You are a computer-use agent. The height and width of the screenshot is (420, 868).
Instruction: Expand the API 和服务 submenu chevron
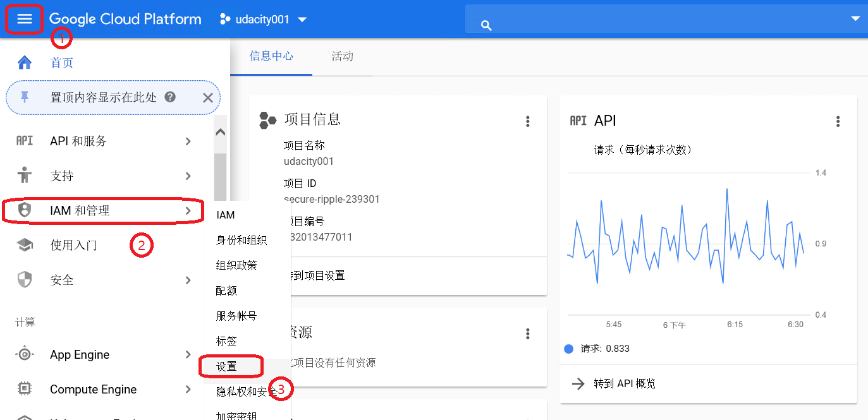click(188, 141)
